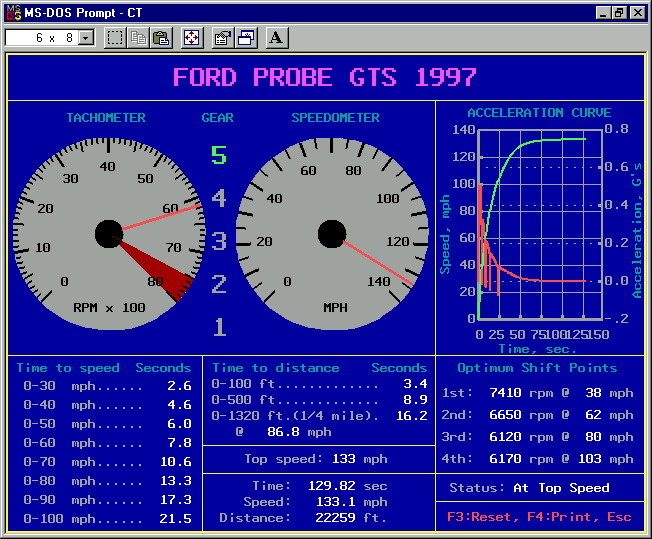The height and width of the screenshot is (539, 652).
Task: Click the 'FORD PROBE GTS 1997' heading
Action: click(325, 77)
